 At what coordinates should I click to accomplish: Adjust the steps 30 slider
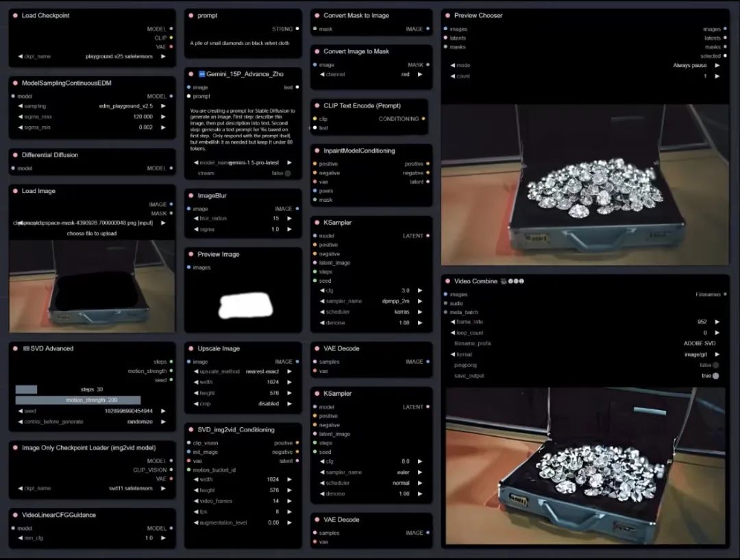pyautogui.click(x=92, y=390)
